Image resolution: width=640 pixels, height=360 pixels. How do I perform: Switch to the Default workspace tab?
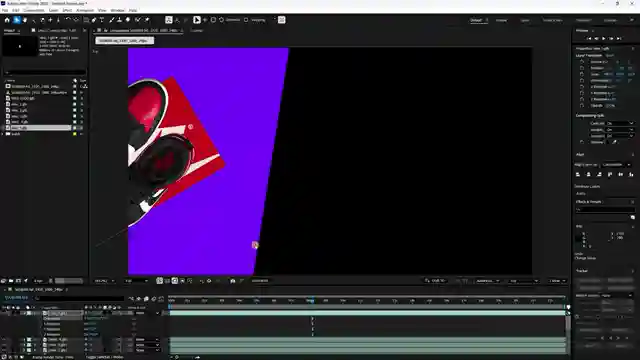[476, 20]
